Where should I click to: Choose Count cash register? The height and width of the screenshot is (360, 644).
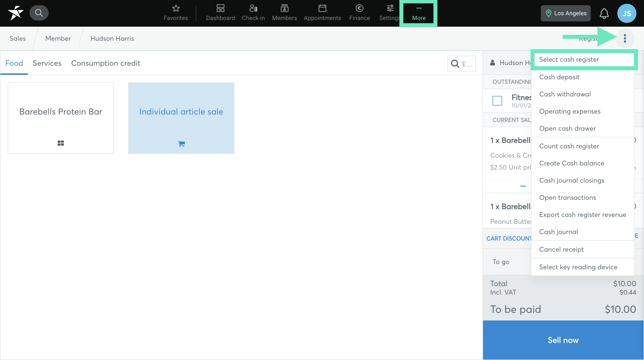(x=583, y=146)
